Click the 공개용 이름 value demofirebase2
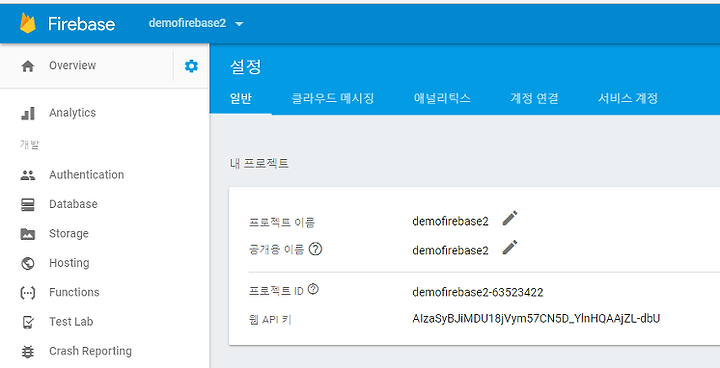 (x=450, y=250)
